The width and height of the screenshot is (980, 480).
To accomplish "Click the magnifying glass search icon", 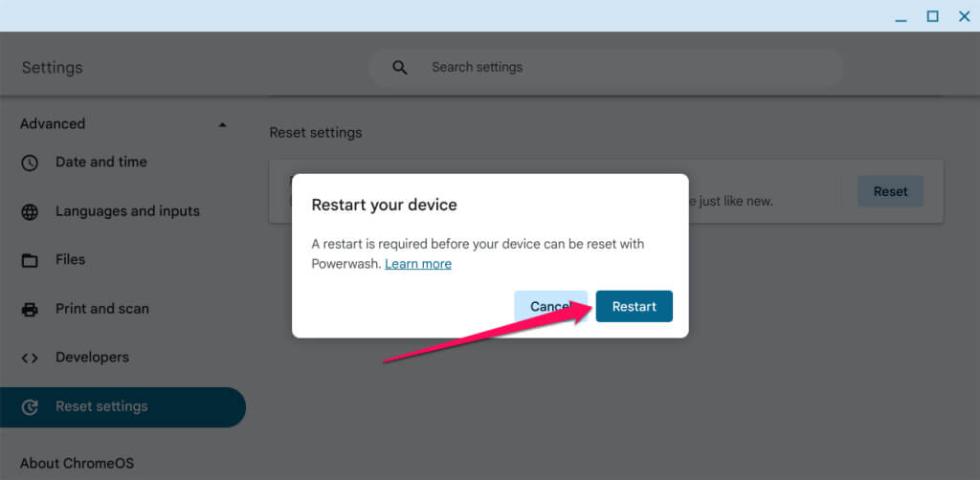I will pyautogui.click(x=400, y=68).
